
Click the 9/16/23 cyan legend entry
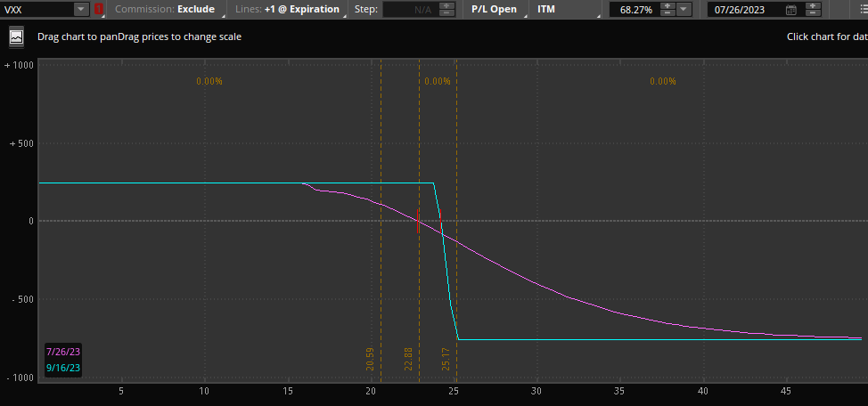(x=62, y=367)
